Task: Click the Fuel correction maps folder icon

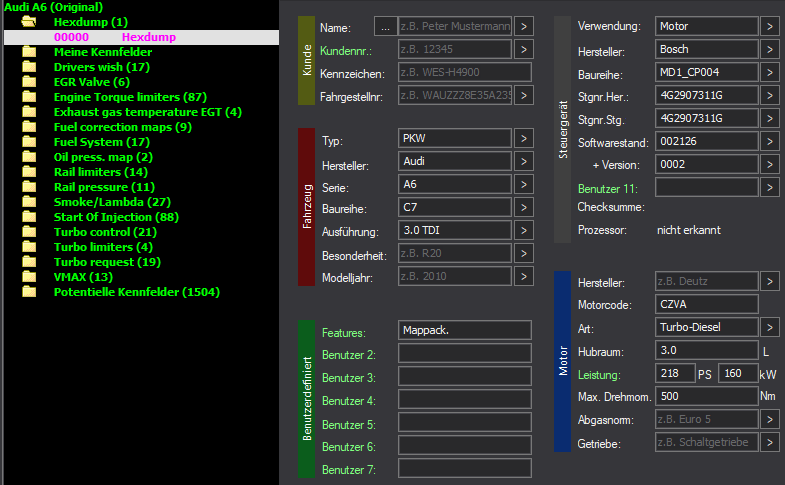Action: (29, 127)
